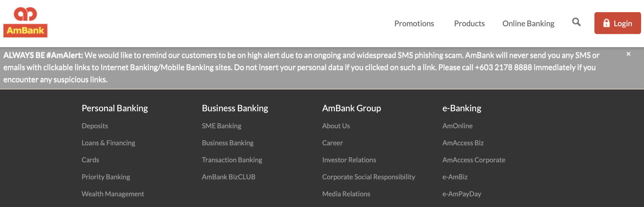644x207 pixels.
Task: Open the Products menu
Action: click(469, 24)
